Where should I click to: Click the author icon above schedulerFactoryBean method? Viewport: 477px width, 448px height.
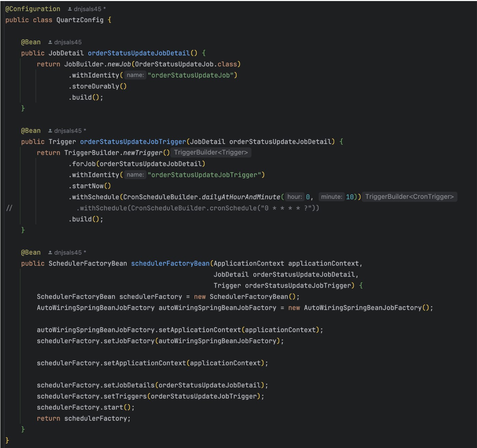[50, 253]
